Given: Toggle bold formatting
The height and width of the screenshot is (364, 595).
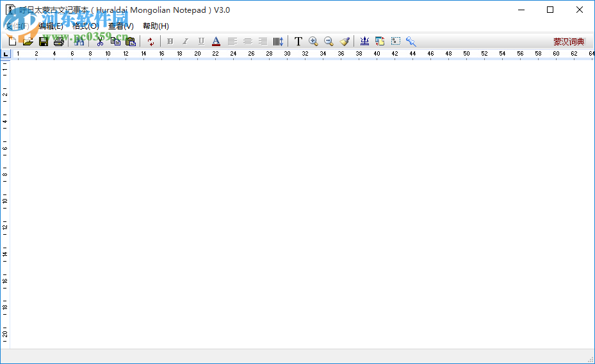Looking at the screenshot, I should [x=170, y=42].
